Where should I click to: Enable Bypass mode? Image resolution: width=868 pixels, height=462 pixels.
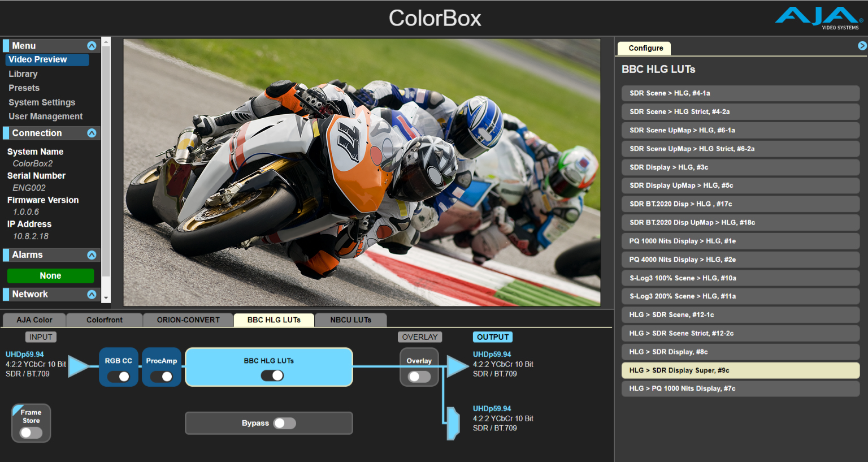tap(285, 422)
